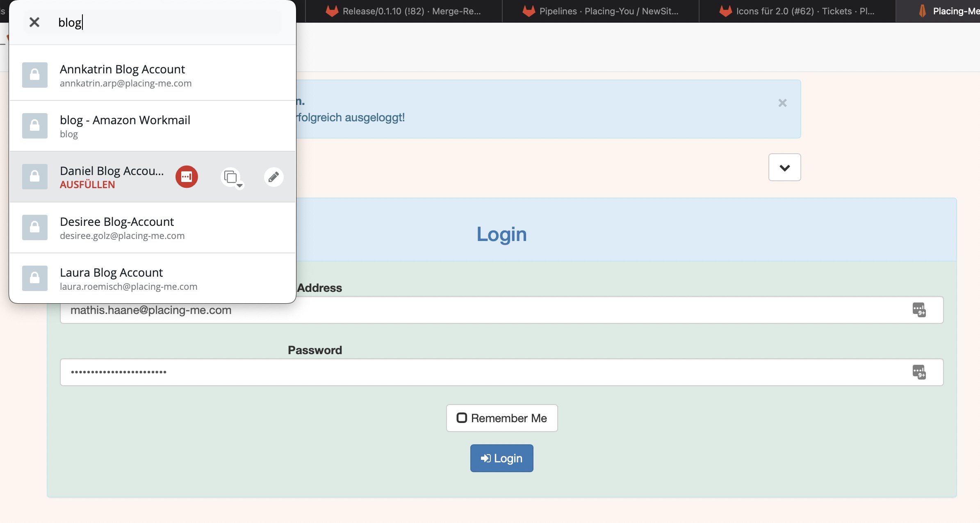The image size is (980, 523).
Task: Expand the chevron-down dropdown button
Action: pos(784,167)
